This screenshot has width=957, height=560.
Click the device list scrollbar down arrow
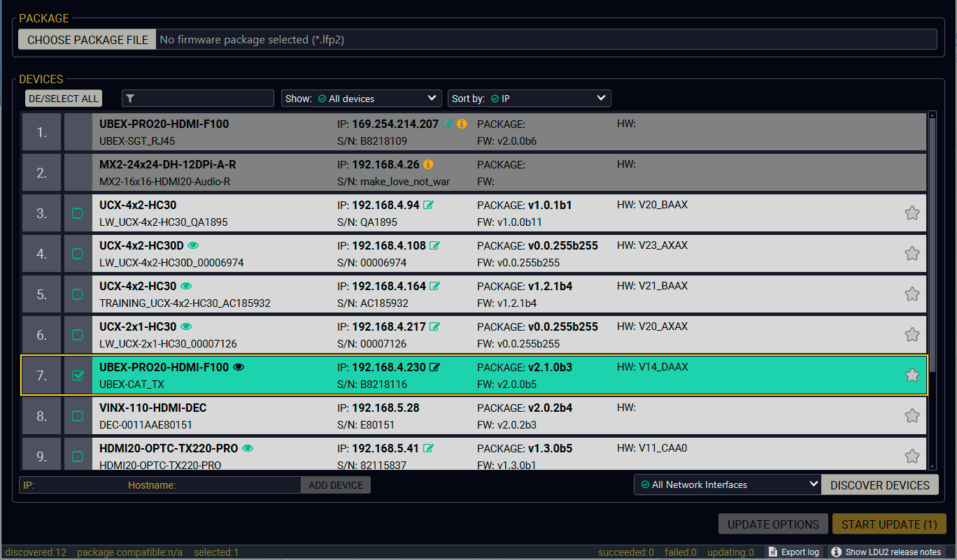(931, 466)
